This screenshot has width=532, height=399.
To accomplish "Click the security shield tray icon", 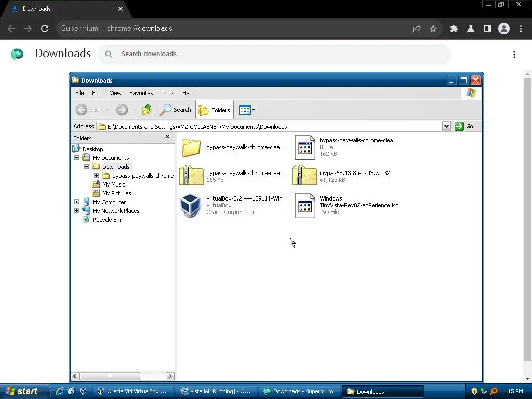I will click(474, 391).
